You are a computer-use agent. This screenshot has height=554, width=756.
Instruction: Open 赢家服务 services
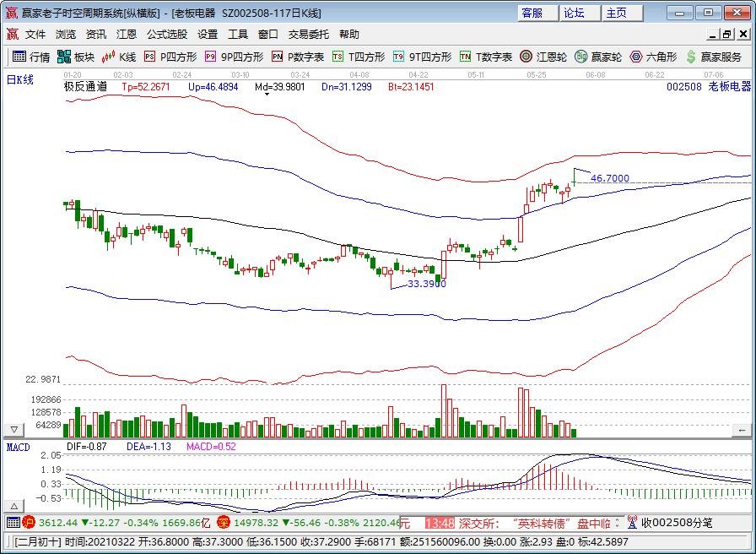pyautogui.click(x=714, y=57)
